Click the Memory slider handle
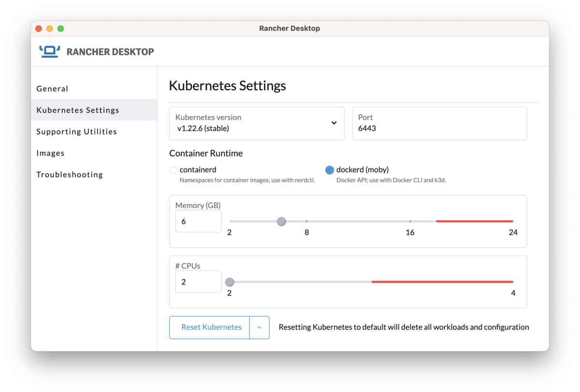This screenshot has height=392, width=580. (x=281, y=222)
